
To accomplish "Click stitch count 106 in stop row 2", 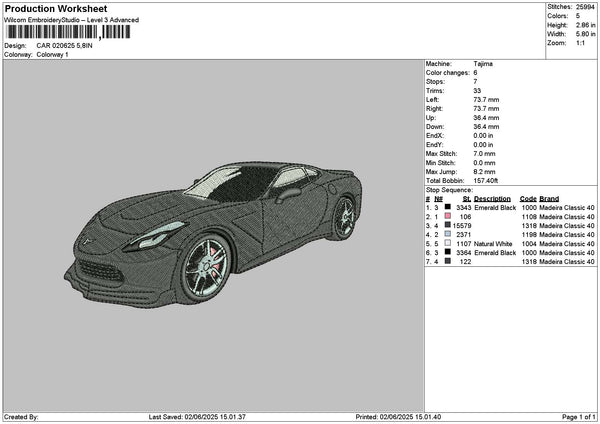I will click(466, 217).
